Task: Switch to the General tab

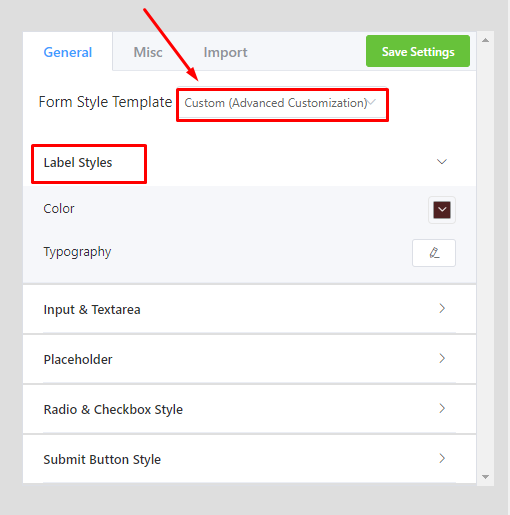Action: 68,52
